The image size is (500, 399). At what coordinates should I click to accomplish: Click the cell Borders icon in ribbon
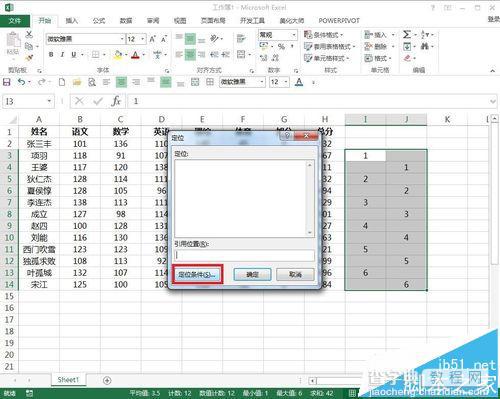pos(96,54)
